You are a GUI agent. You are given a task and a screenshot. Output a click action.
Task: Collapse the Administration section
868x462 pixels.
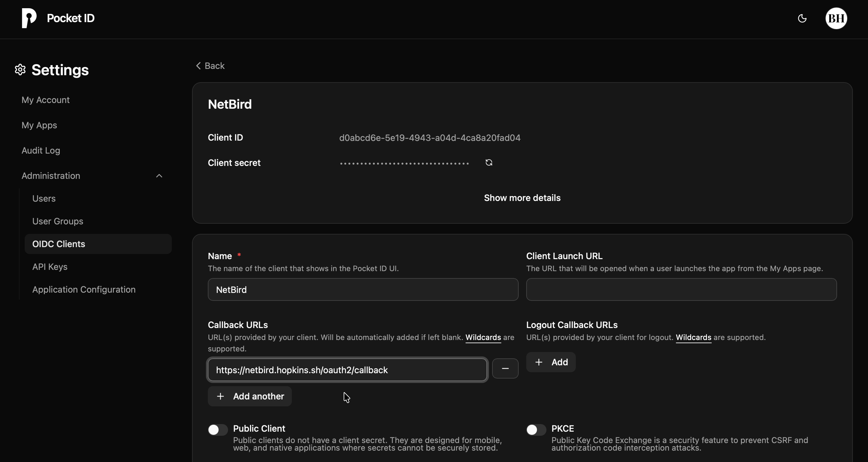click(159, 176)
